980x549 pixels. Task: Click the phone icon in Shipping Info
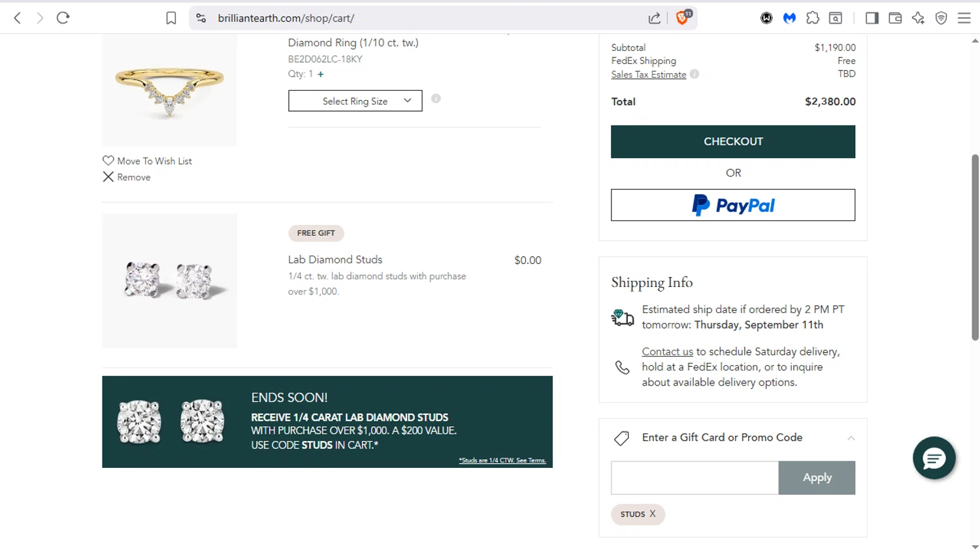(623, 367)
